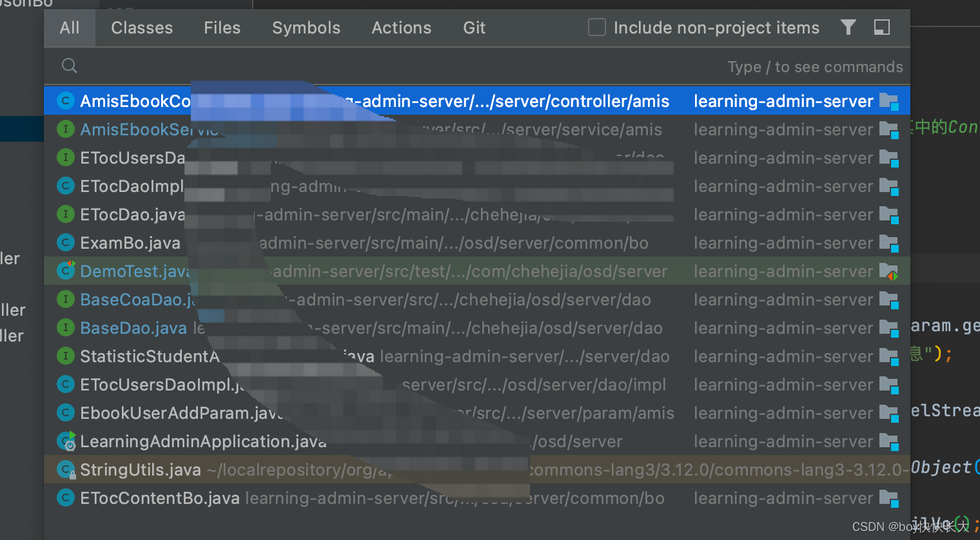Select the ETocUsersDaoImpl result

point(477,385)
